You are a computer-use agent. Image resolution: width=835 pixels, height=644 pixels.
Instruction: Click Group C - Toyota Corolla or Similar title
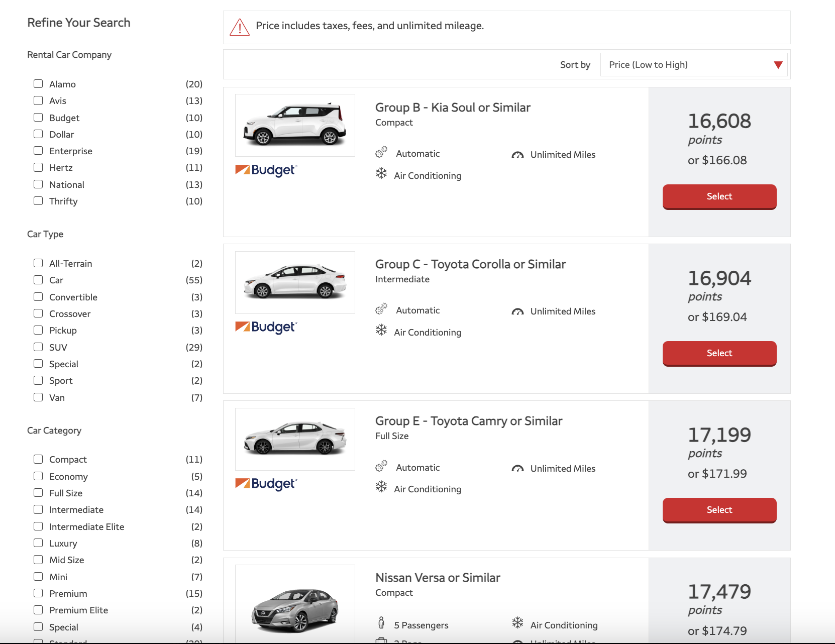click(470, 264)
